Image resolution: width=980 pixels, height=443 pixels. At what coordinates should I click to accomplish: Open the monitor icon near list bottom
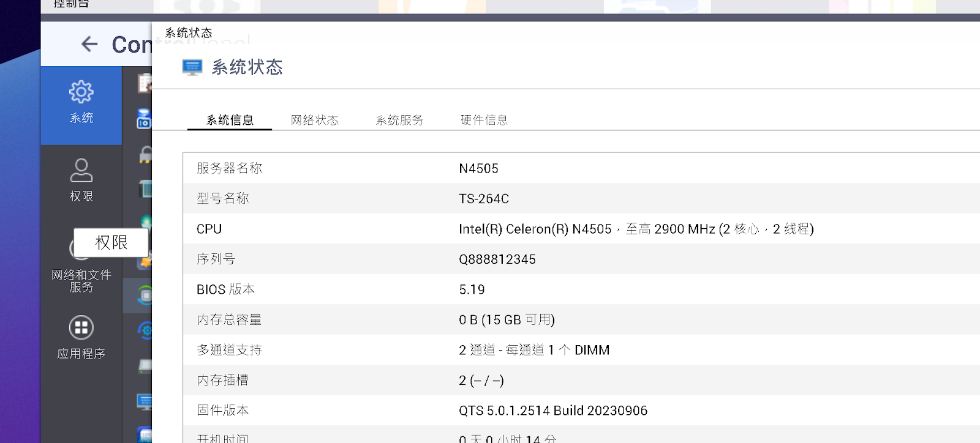(x=145, y=402)
